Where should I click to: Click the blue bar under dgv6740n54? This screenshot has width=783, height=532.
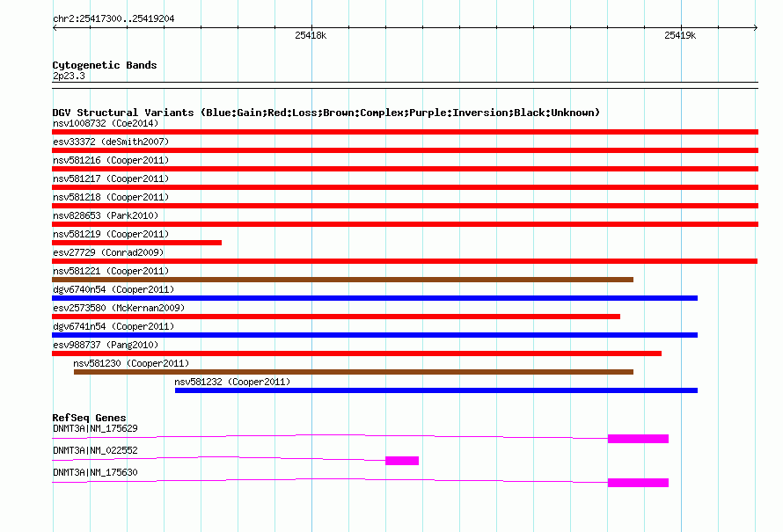pos(375,298)
